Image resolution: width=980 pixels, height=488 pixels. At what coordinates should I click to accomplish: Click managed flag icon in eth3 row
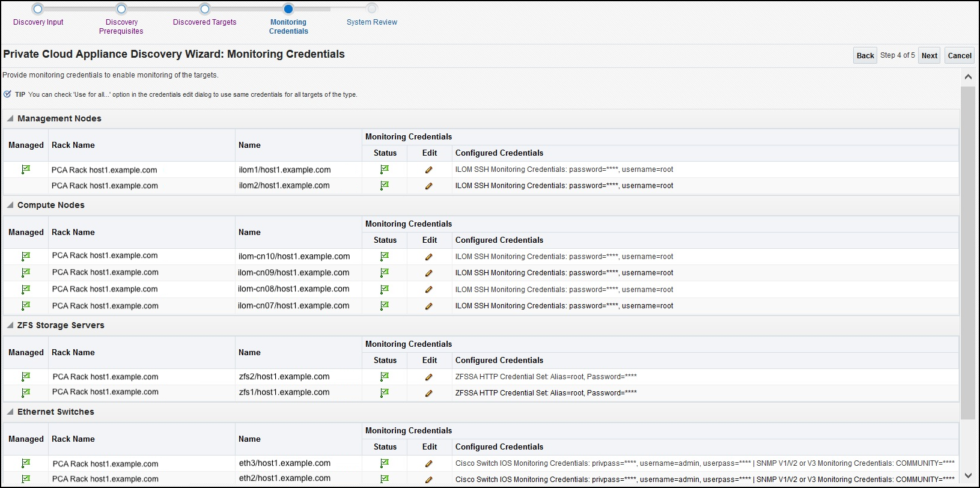point(26,463)
